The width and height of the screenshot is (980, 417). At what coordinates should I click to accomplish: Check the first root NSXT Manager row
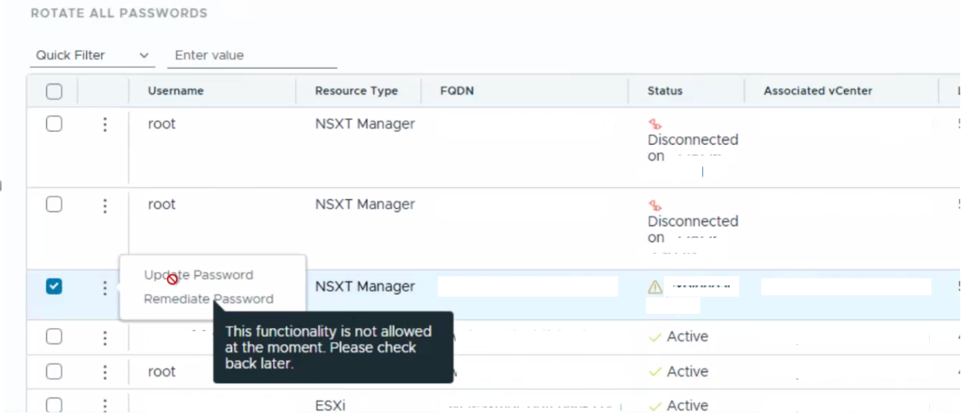(x=54, y=123)
